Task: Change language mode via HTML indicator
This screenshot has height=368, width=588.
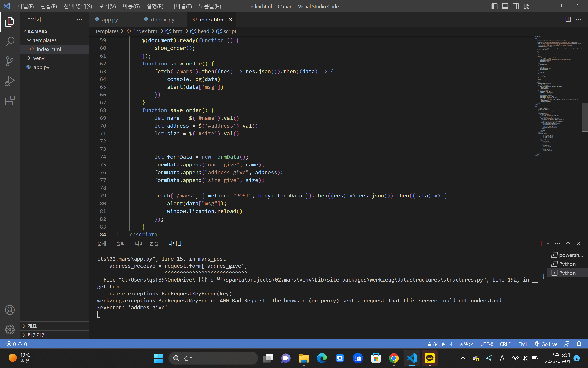Action: 521,344
